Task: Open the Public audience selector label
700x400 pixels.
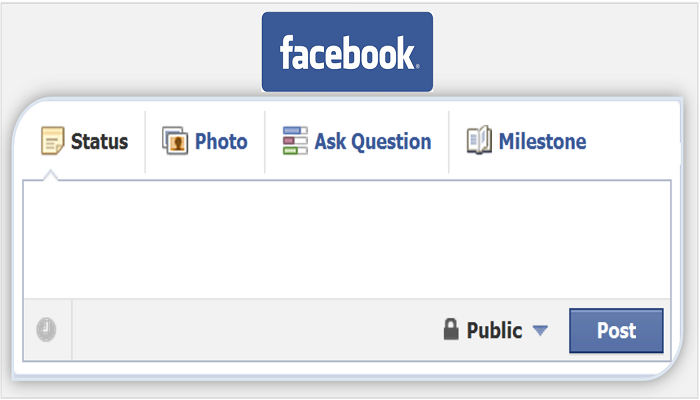Action: [x=494, y=331]
